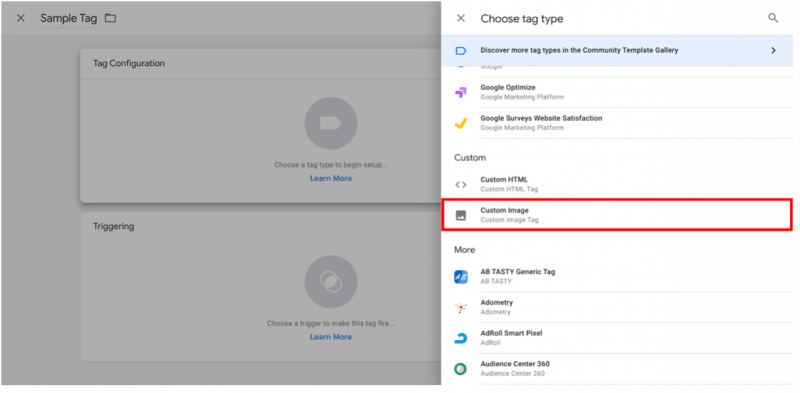This screenshot has width=800, height=393.
Task: Click the More section heading
Action: tap(465, 250)
